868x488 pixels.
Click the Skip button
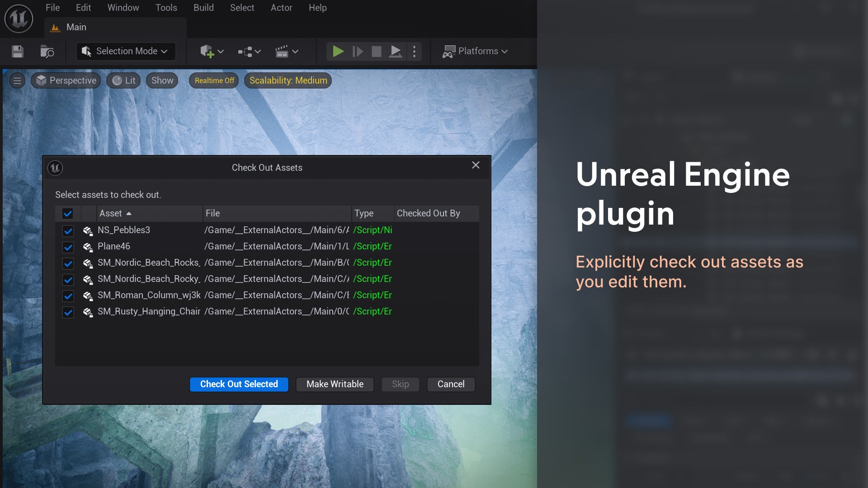[400, 385]
